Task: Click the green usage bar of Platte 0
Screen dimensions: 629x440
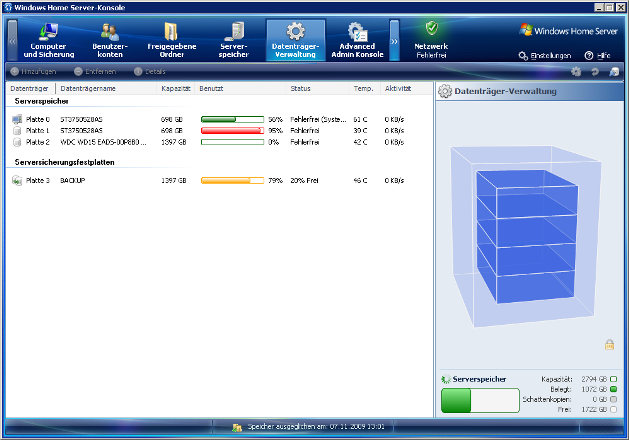Action: [x=232, y=119]
